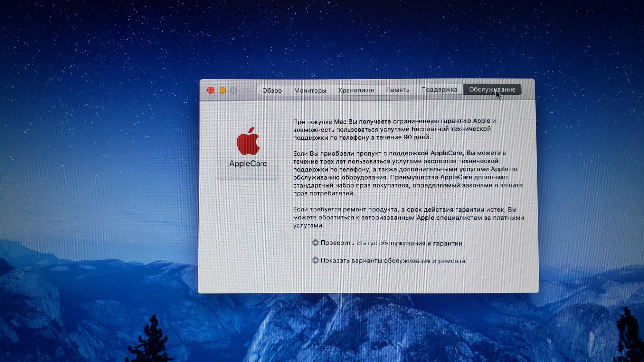Click arrow icon beside Проверить статус обслуживания
644x362 pixels.
point(315,243)
